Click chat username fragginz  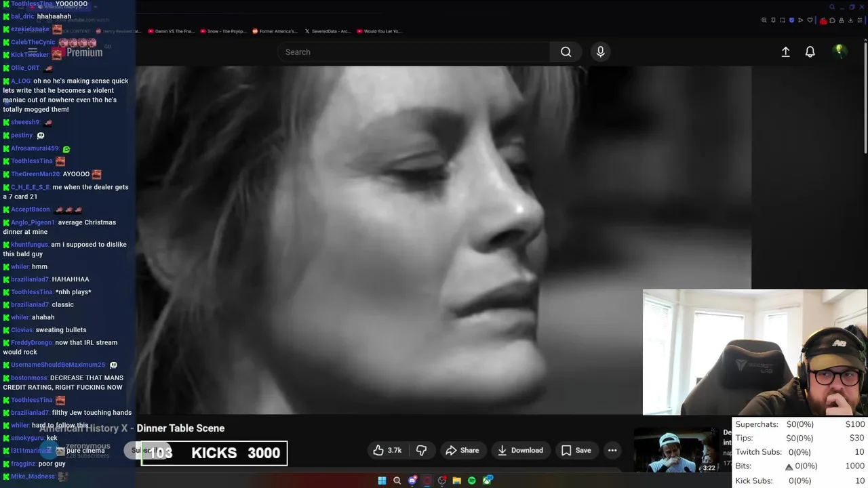pyautogui.click(x=23, y=464)
